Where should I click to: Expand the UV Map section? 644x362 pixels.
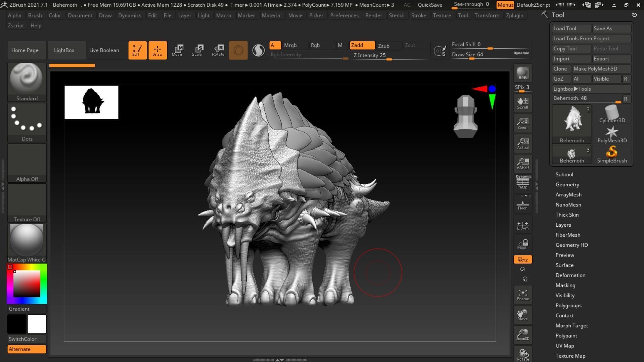pos(564,346)
